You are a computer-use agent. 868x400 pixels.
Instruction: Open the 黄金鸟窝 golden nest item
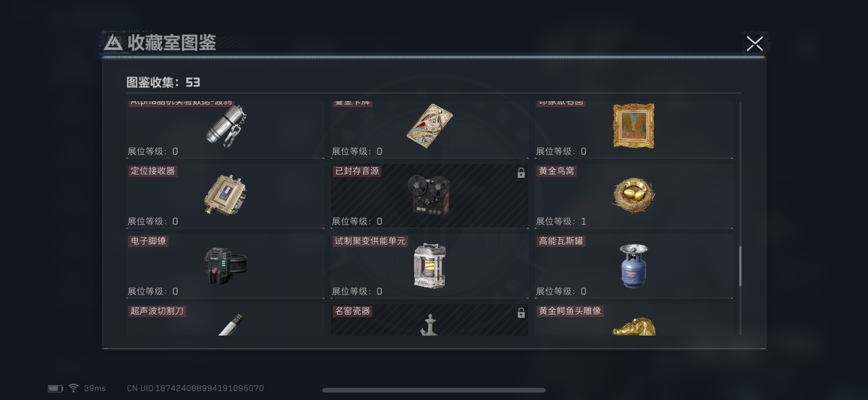tap(634, 195)
